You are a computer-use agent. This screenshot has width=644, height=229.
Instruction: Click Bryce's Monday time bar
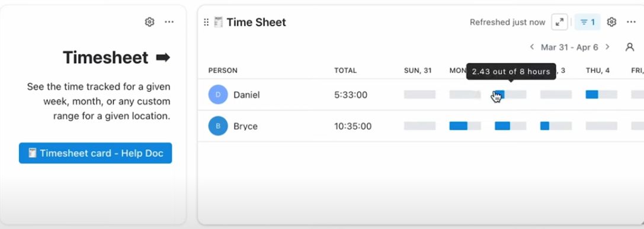(465, 126)
